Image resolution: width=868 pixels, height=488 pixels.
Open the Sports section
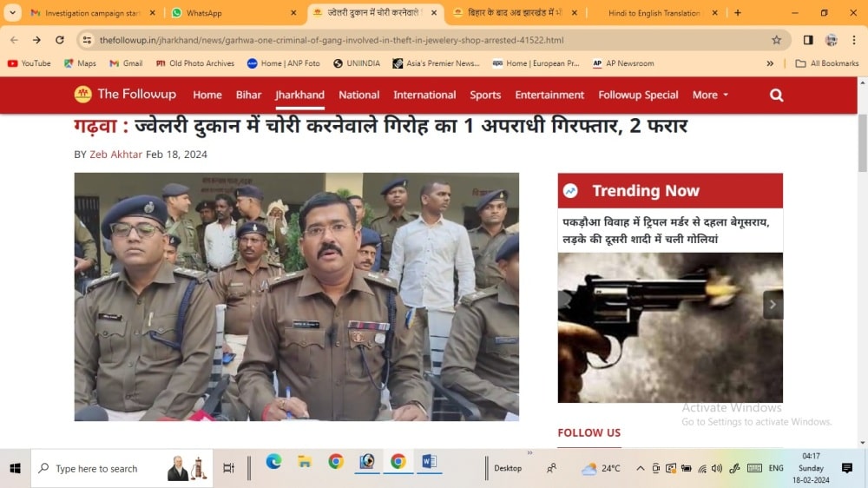point(485,95)
